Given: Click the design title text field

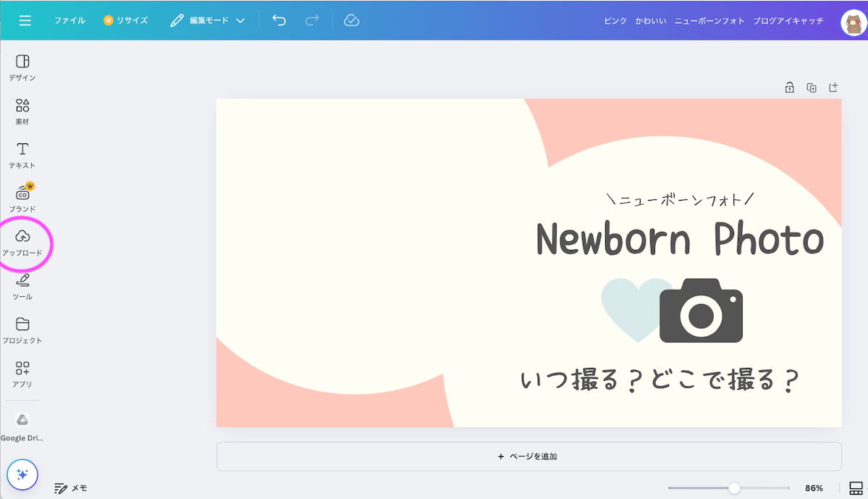Looking at the screenshot, I should tap(714, 20).
